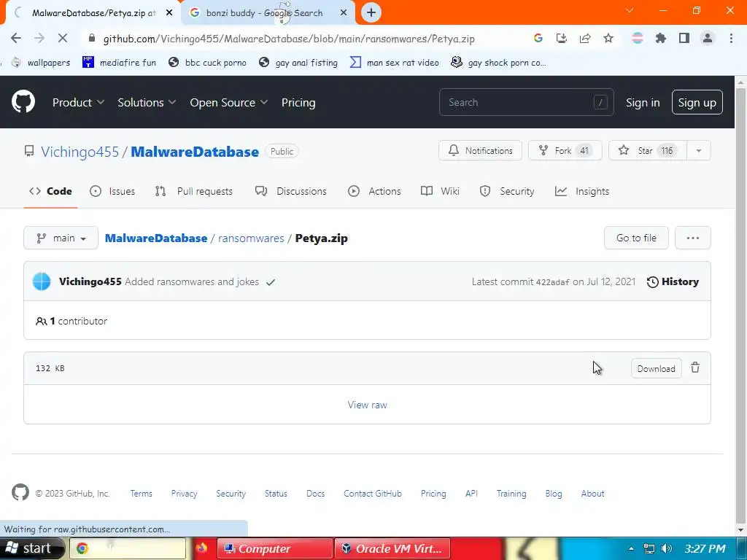Open the Vichingo455 owner link
Viewport: 747px width, 560px height.
point(80,152)
